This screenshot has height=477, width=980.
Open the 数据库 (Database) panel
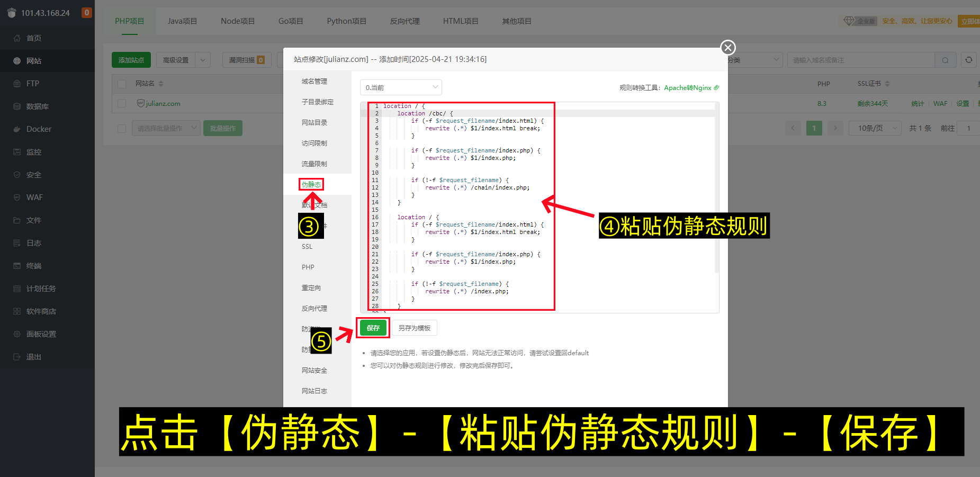point(38,106)
